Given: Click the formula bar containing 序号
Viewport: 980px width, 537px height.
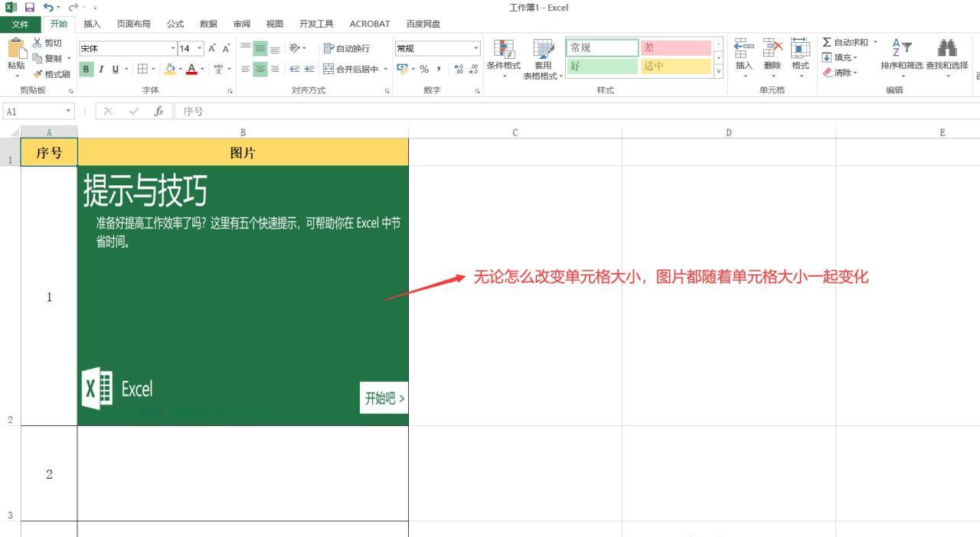Looking at the screenshot, I should pyautogui.click(x=577, y=112).
